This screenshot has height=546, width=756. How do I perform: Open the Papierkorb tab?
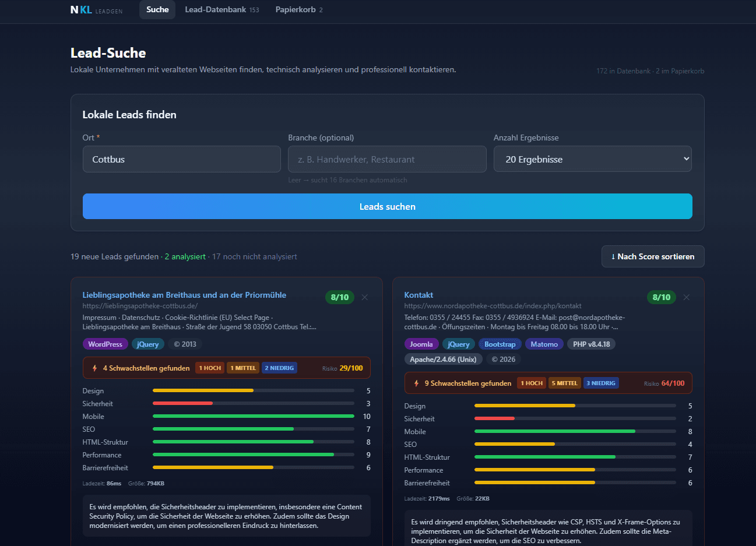298,10
